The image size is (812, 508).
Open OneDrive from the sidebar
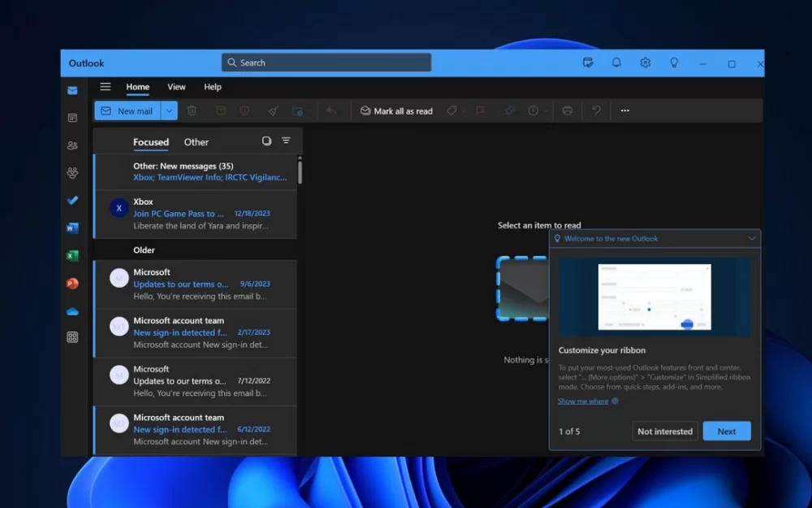(72, 311)
